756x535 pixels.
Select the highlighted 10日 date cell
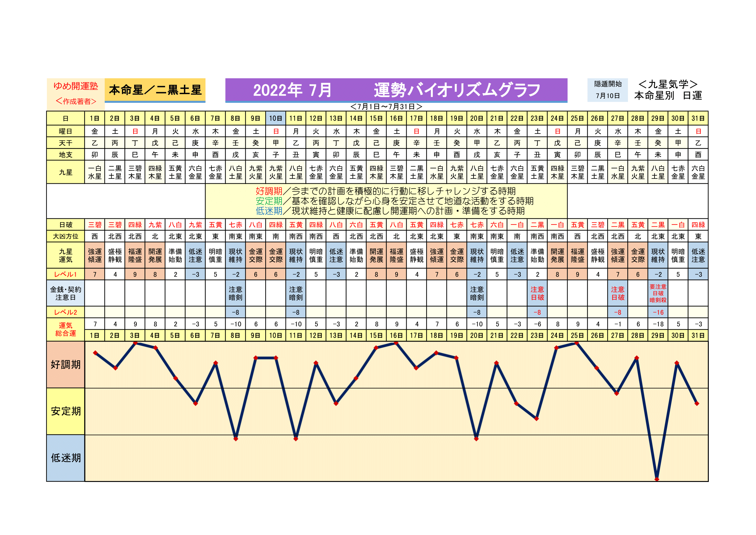point(276,118)
